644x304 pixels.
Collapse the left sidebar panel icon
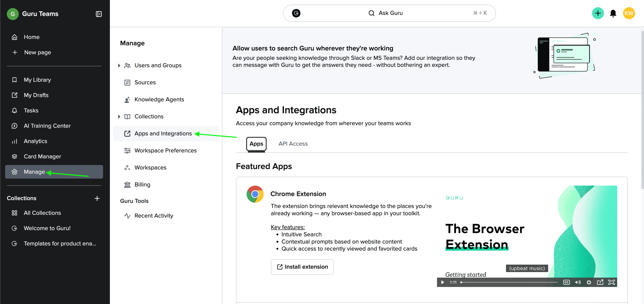99,14
